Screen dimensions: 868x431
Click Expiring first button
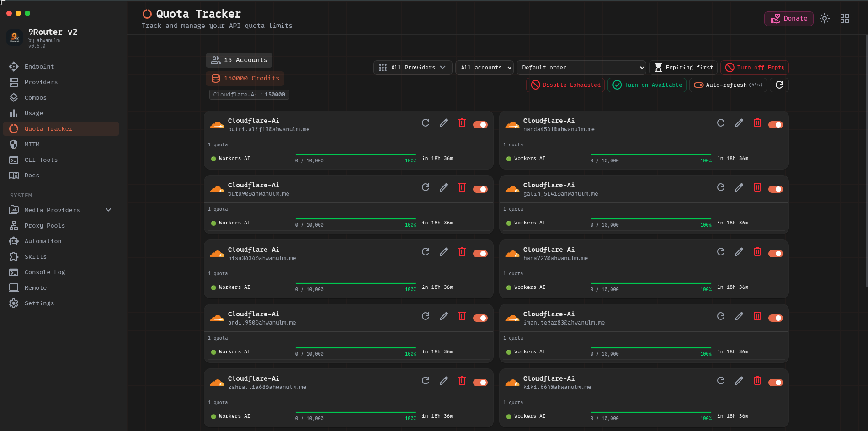[x=683, y=68]
